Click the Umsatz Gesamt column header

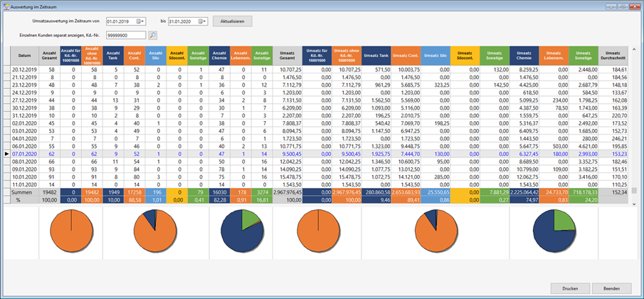[292, 56]
